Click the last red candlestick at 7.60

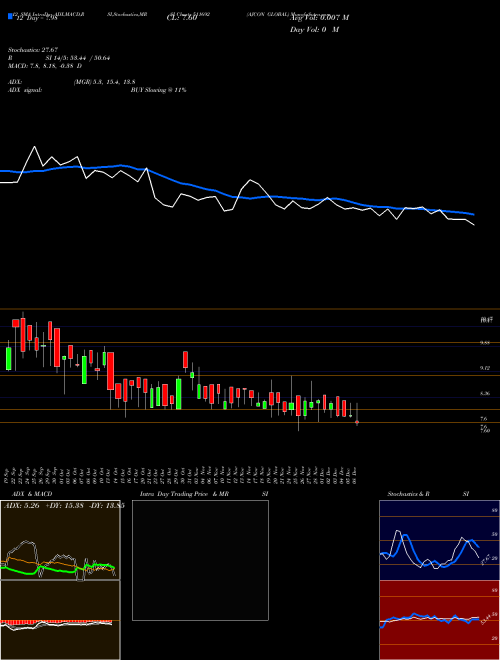coord(357,421)
